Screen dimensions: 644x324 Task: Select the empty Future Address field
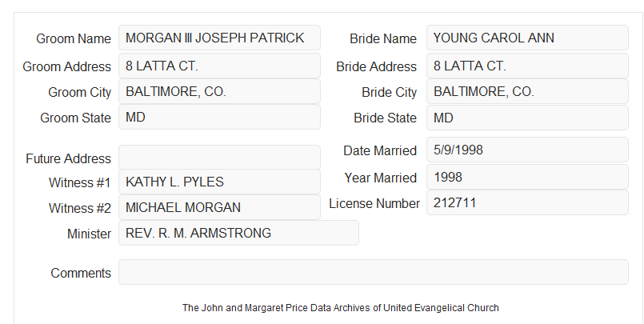click(x=219, y=158)
